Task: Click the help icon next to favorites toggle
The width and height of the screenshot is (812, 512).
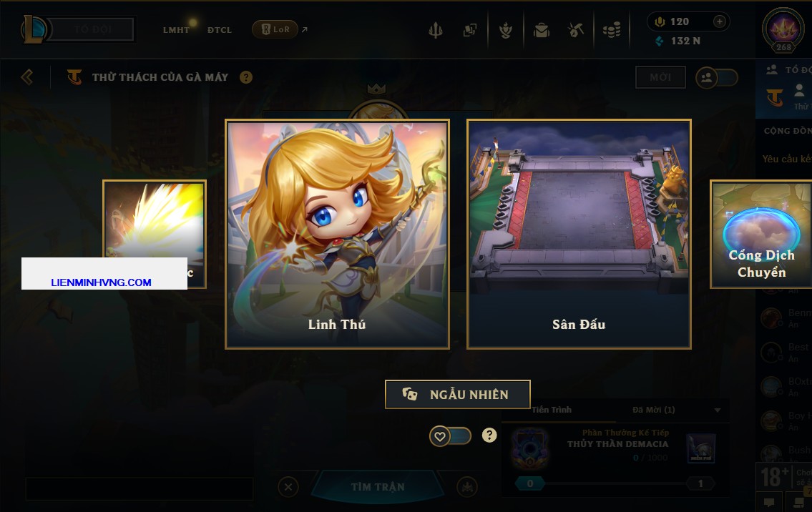Action: (x=489, y=435)
